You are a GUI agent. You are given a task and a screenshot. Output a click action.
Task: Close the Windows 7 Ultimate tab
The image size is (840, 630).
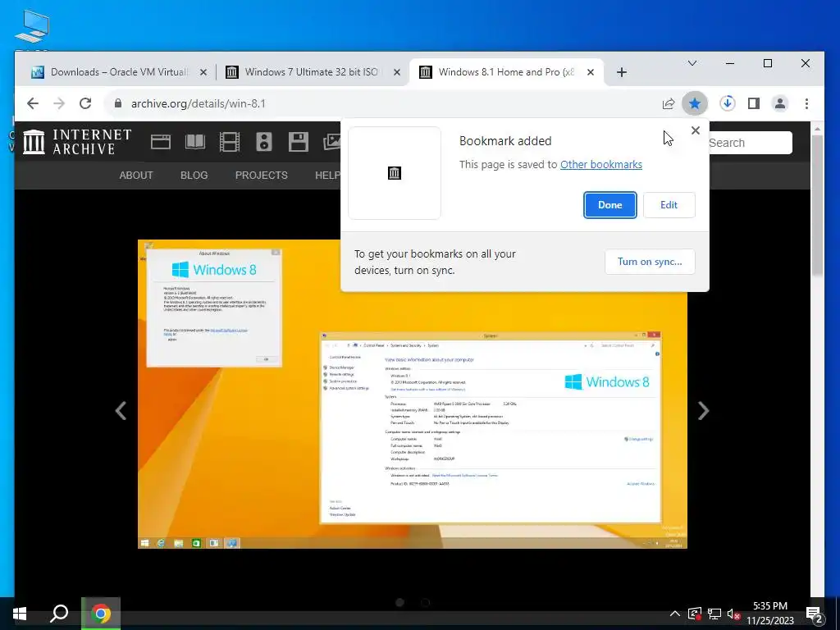[396, 72]
